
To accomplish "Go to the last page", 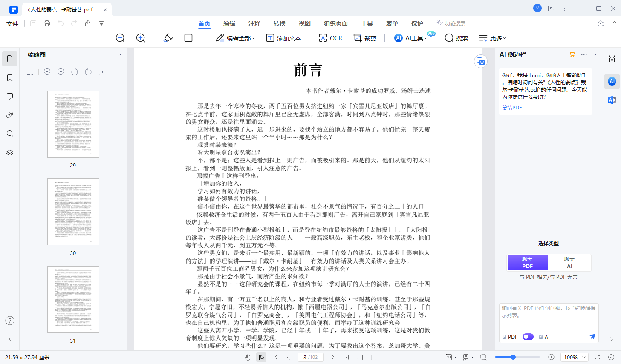I will 347,357.
